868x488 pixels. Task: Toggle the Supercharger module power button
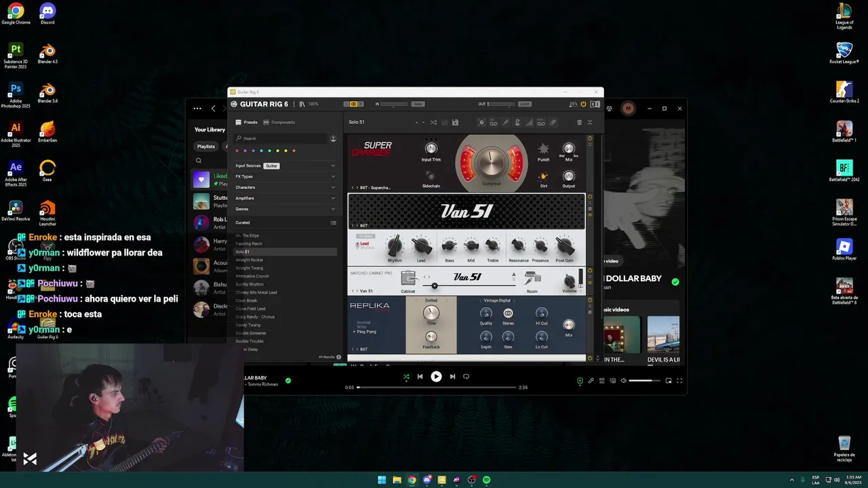click(590, 138)
